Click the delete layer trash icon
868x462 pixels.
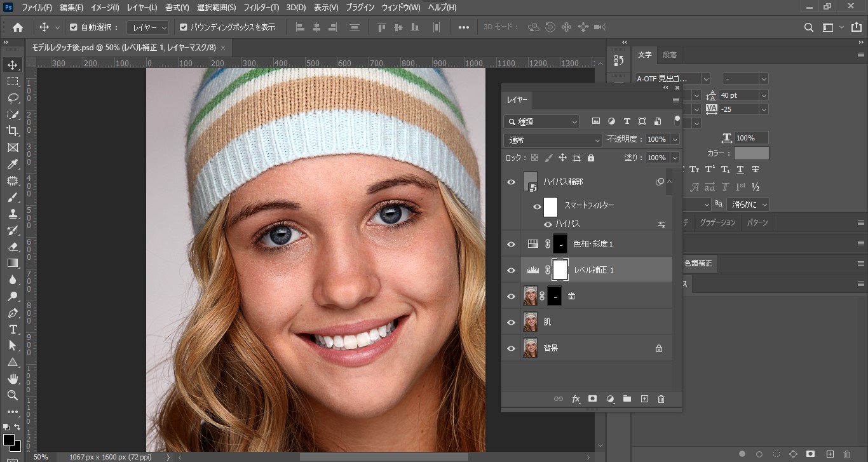coord(661,399)
